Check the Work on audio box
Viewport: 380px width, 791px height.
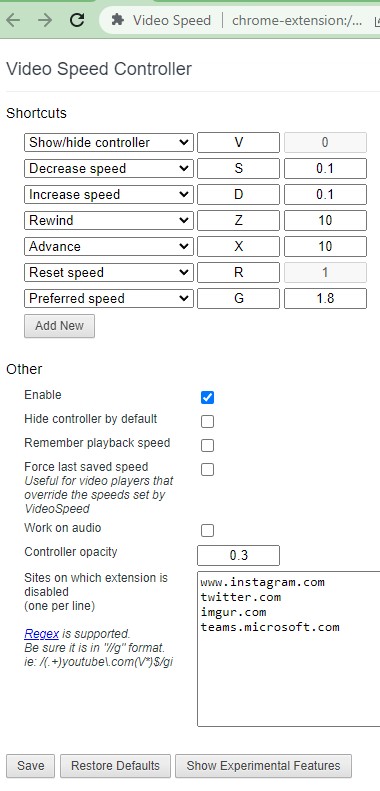[x=207, y=530]
